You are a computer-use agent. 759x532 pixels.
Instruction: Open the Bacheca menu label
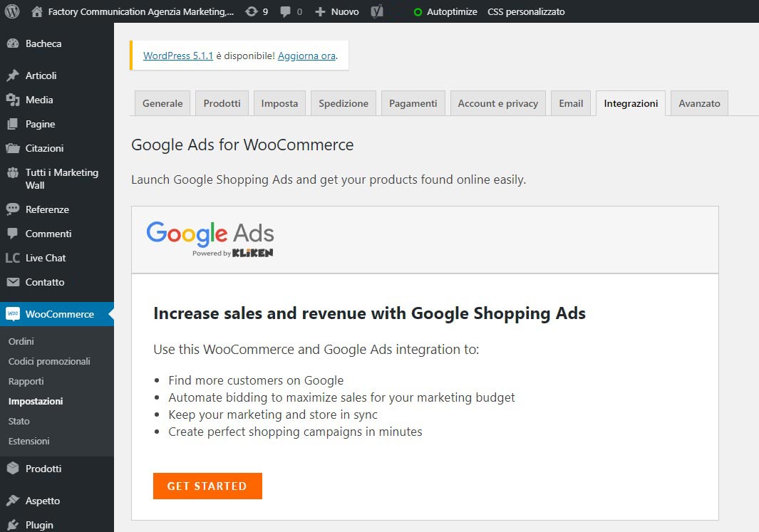click(x=43, y=43)
